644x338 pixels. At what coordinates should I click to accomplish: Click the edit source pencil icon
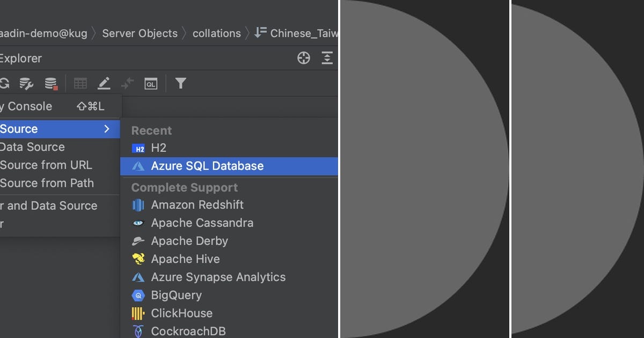click(x=104, y=84)
